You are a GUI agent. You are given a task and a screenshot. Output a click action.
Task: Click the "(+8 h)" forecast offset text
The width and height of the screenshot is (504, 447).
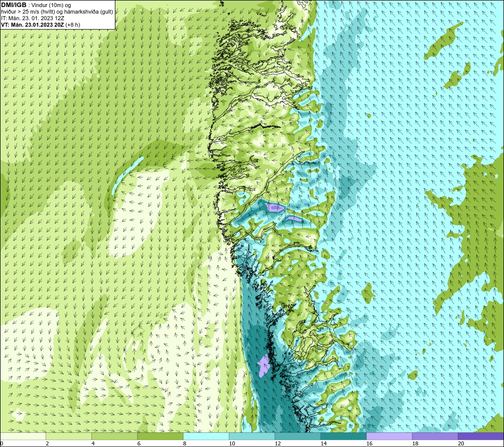(x=73, y=25)
